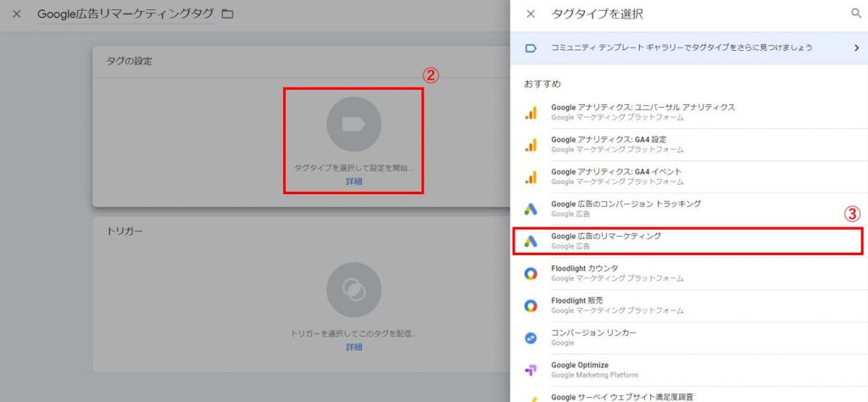
Task: Click the Floodlight 販売 ring icon
Action: click(531, 305)
